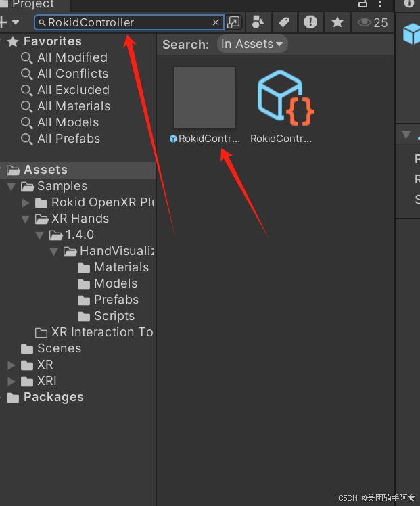Select All Conflicts saved search

[x=72, y=74]
